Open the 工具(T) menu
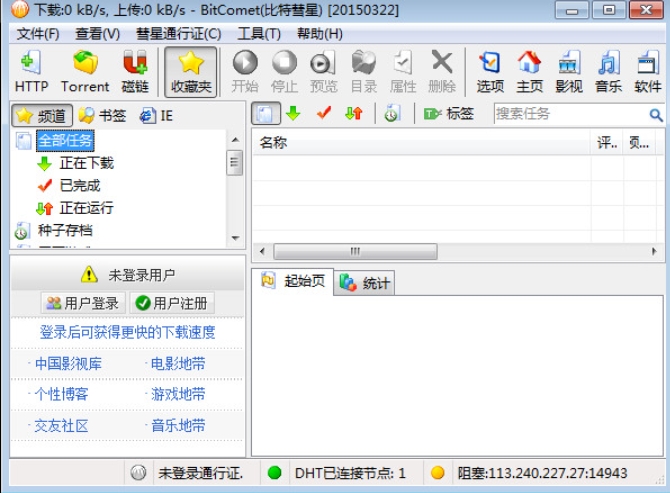 (x=259, y=33)
